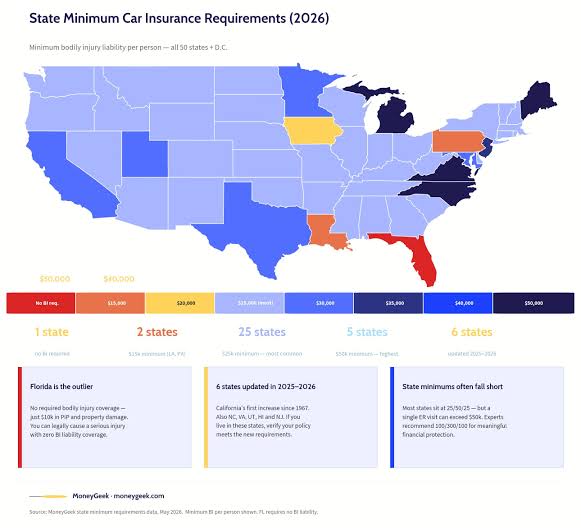Select the yellow Iowa state
The image size is (581, 528).
[313, 131]
